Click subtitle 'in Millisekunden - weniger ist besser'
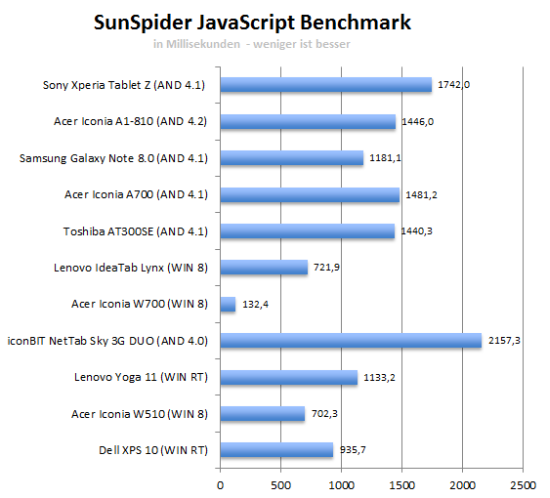 pyautogui.click(x=251, y=44)
